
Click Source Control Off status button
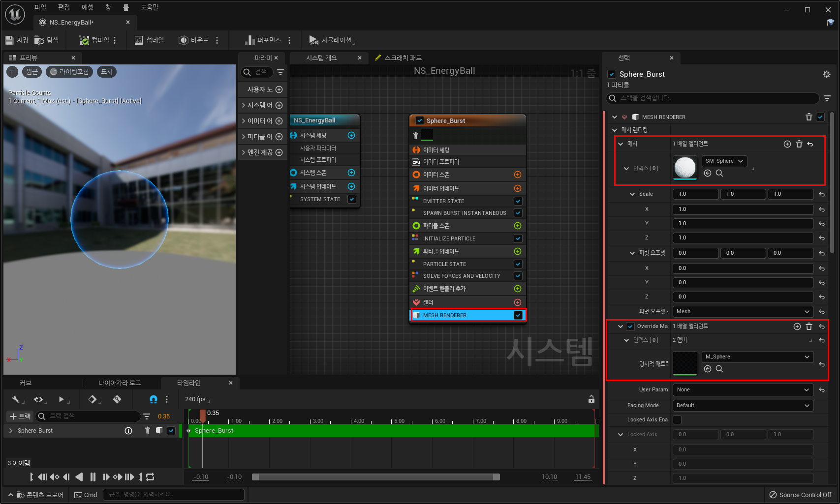(x=800, y=495)
